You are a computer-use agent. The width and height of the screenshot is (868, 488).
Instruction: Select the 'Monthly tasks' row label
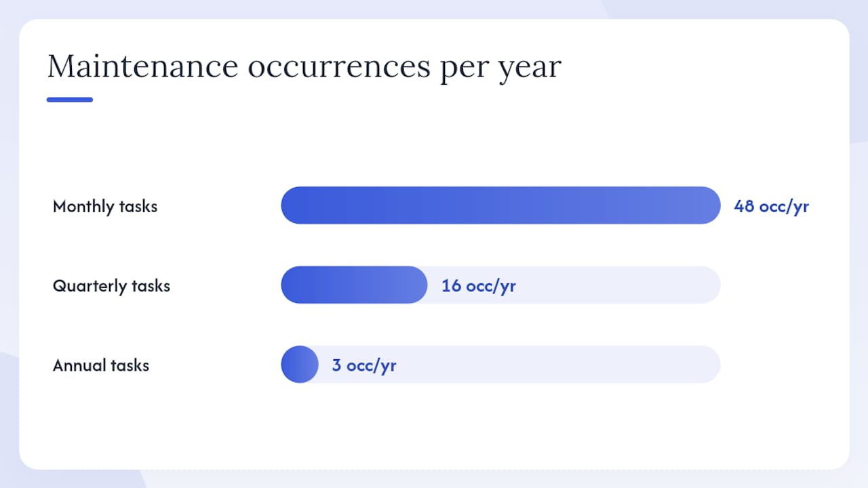(105, 207)
